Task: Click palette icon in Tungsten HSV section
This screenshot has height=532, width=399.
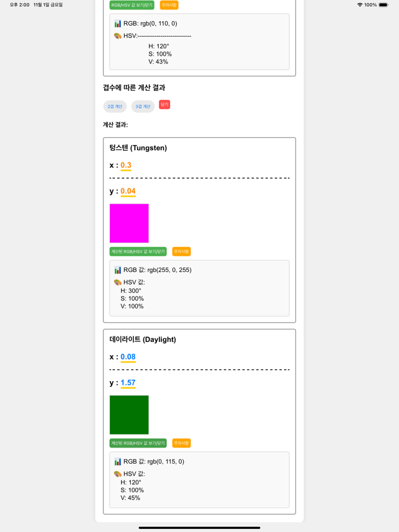Action: coord(117,282)
